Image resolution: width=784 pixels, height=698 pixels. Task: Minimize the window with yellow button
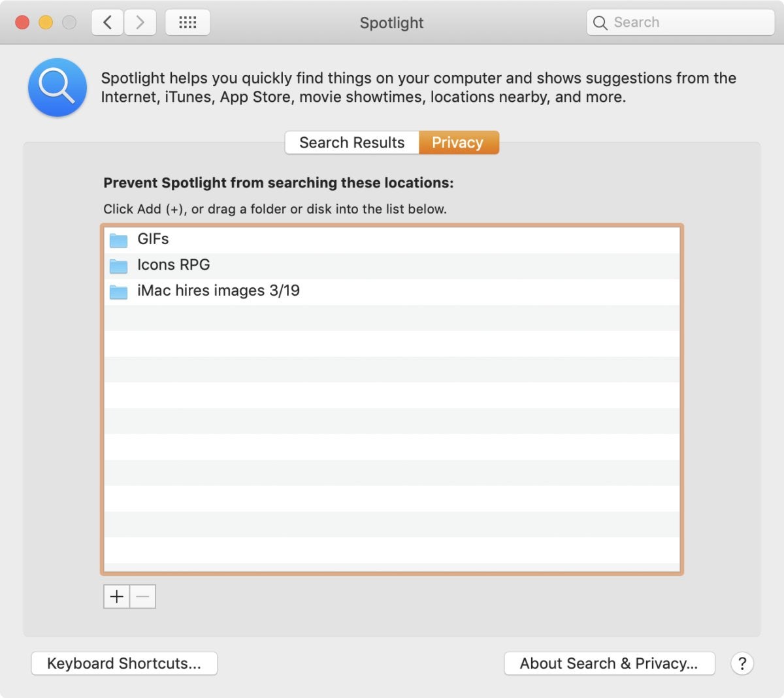[x=46, y=23]
